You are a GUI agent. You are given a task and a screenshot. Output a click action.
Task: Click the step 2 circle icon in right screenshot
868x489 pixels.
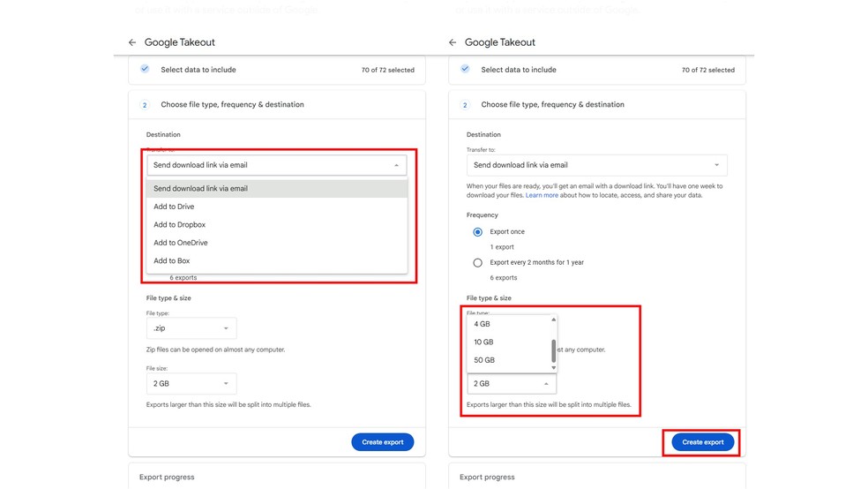[465, 105]
